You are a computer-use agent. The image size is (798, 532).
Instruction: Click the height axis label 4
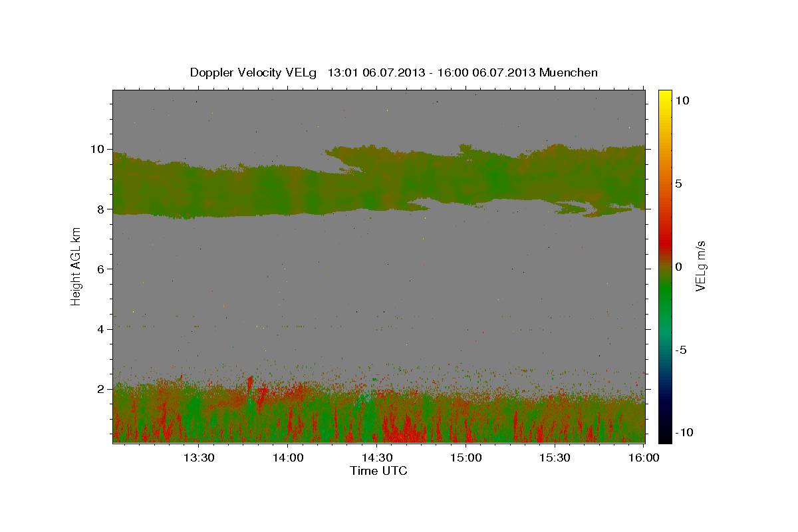(x=102, y=329)
